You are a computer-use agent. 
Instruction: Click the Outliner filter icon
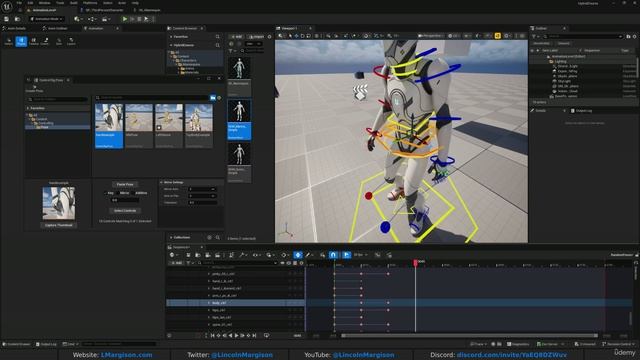[x=534, y=36]
